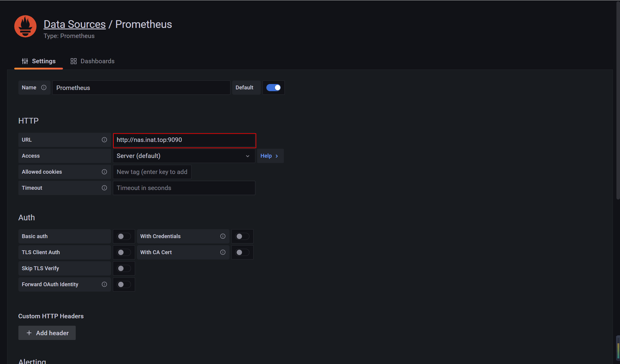Click the Forward OAuth Identity info icon
This screenshot has width=620, height=364.
click(x=104, y=284)
